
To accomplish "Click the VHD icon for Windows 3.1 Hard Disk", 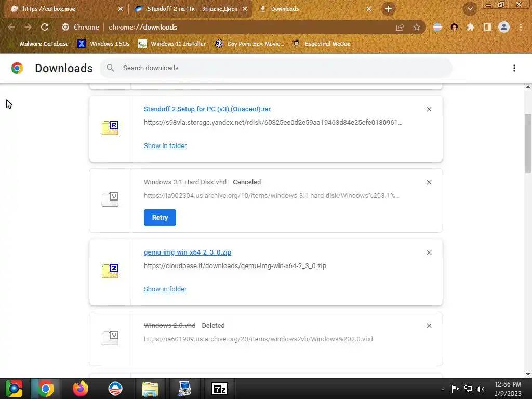I will (x=110, y=199).
